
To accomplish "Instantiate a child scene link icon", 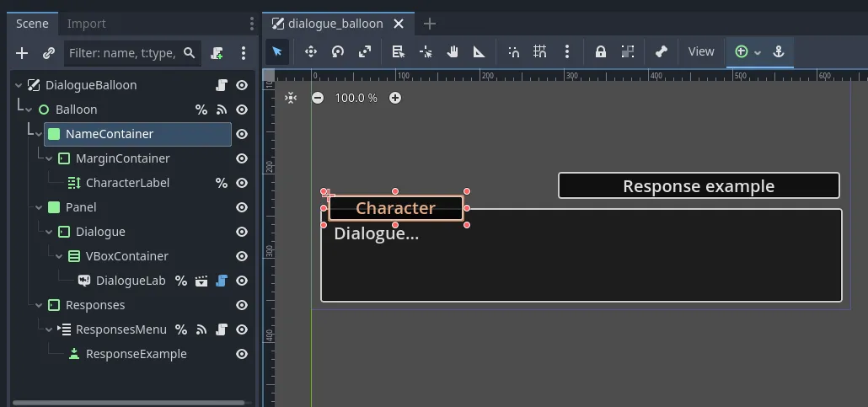I will (x=49, y=53).
